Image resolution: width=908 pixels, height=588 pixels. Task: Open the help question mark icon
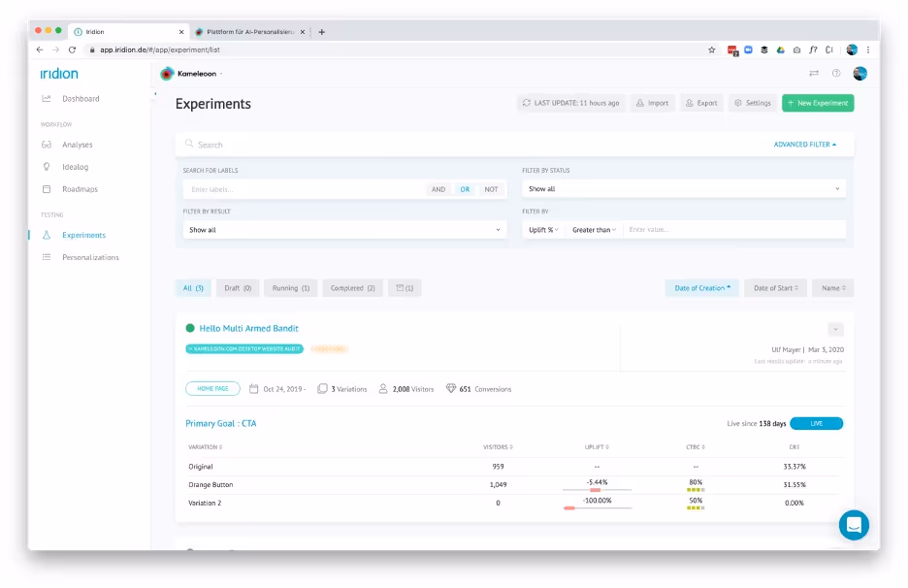point(836,73)
